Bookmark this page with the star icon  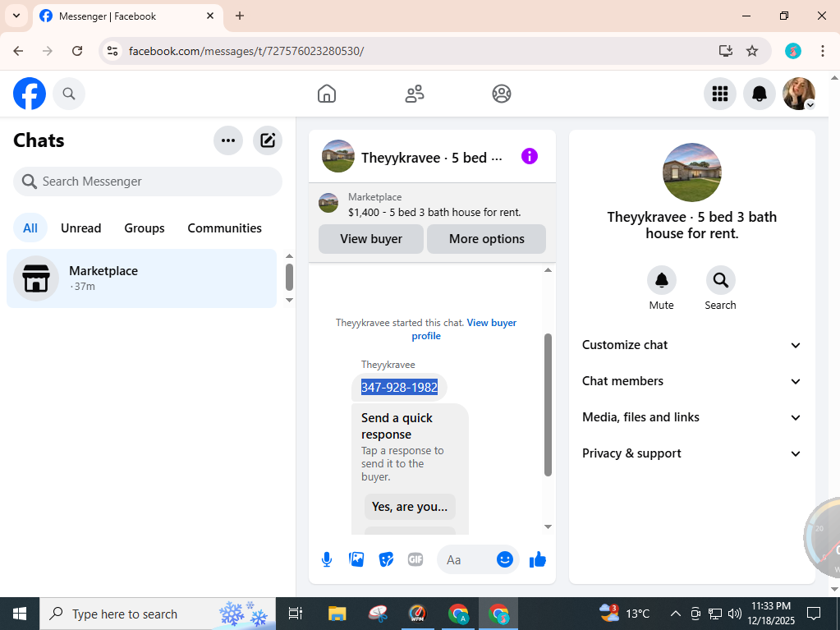pos(752,51)
